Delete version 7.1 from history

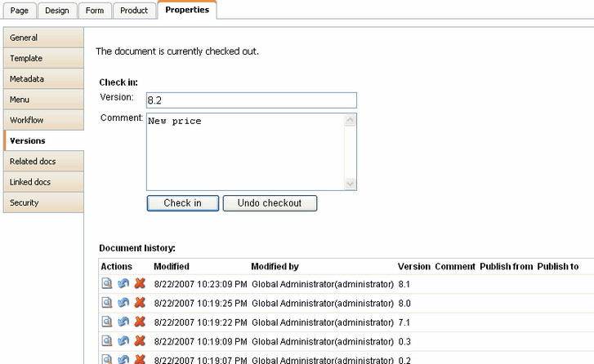coord(140,322)
